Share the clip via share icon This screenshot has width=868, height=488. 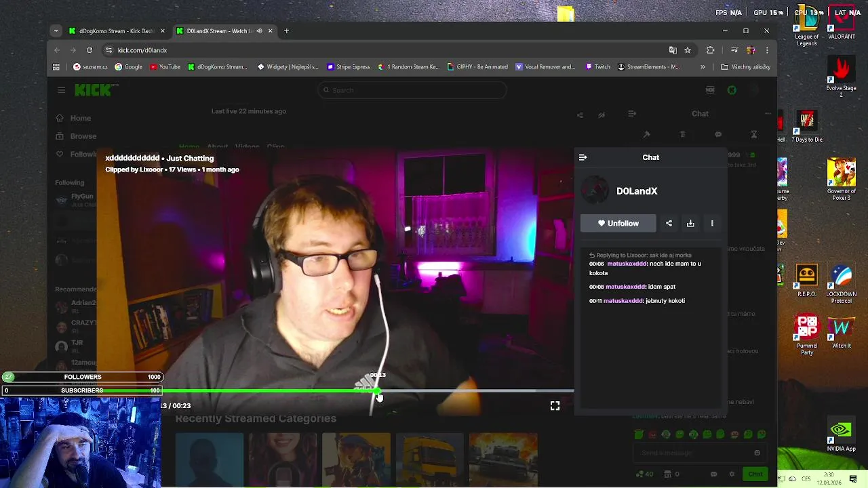click(669, 223)
